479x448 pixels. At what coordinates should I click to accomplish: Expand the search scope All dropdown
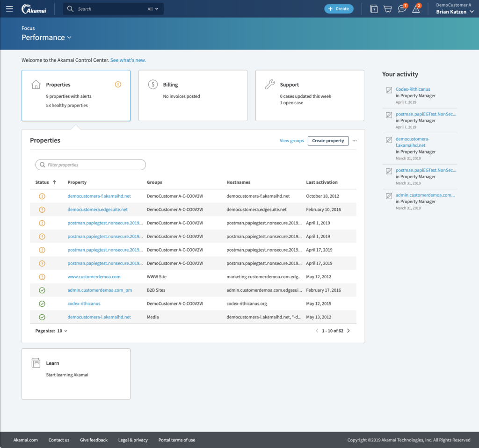153,9
